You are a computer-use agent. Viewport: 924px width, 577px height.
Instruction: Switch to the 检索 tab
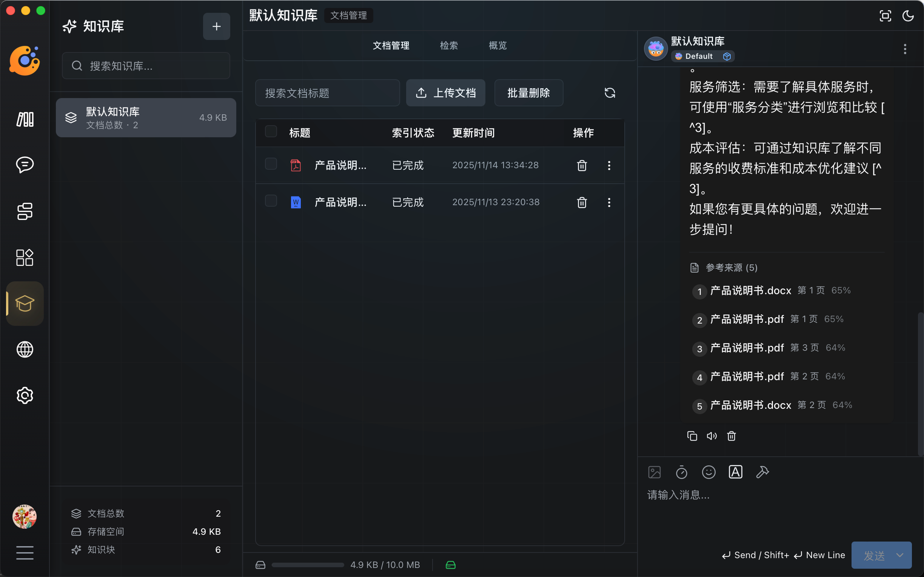449,46
